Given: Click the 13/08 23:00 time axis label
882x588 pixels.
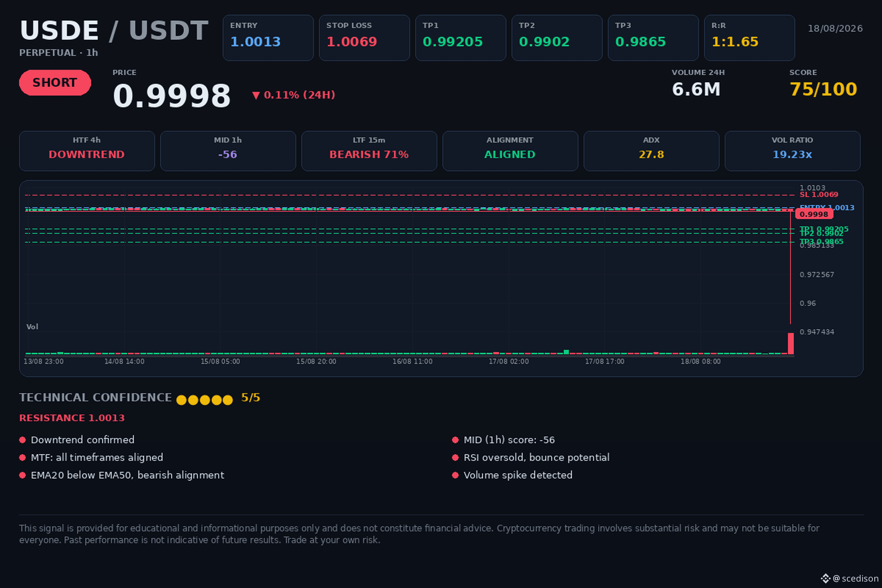Looking at the screenshot, I should 43,362.
